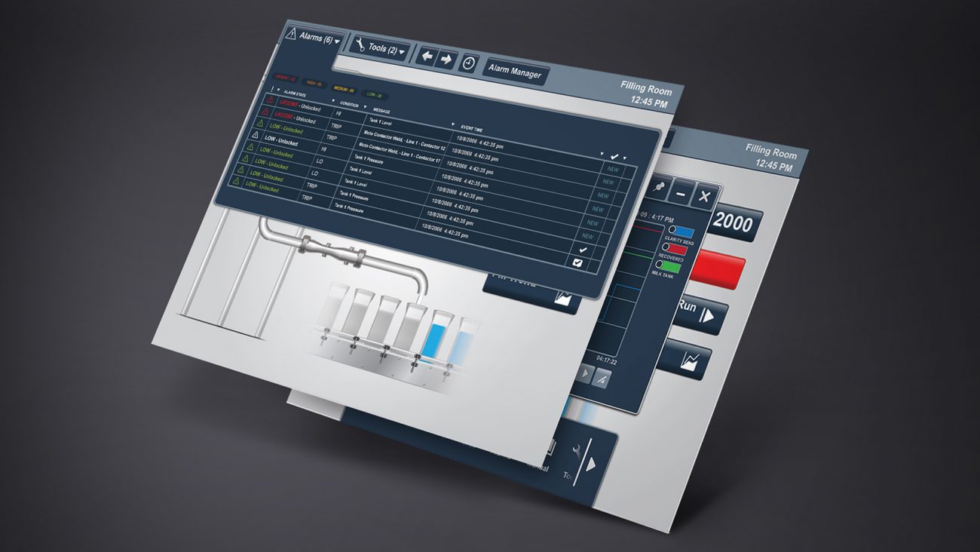Viewport: 980px width, 552px height.
Task: Click the back navigation arrow
Action: tap(427, 54)
